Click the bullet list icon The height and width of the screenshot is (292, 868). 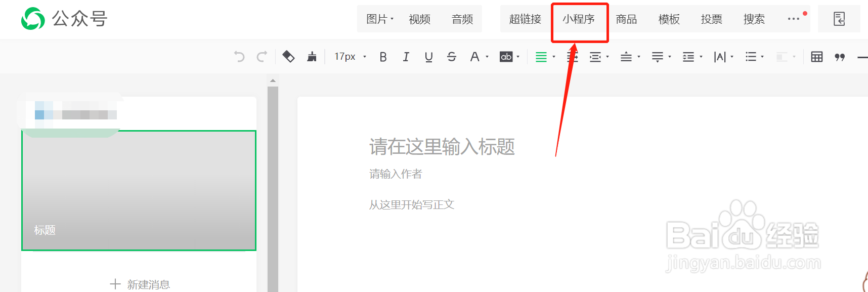(751, 57)
